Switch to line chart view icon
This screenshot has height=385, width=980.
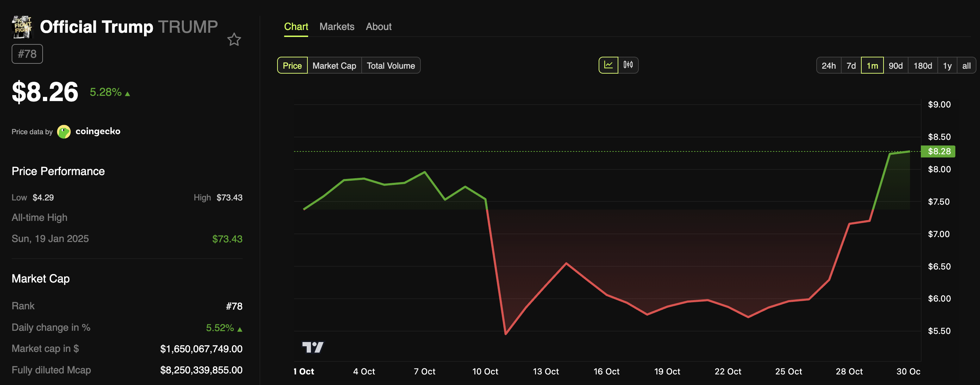click(608, 65)
